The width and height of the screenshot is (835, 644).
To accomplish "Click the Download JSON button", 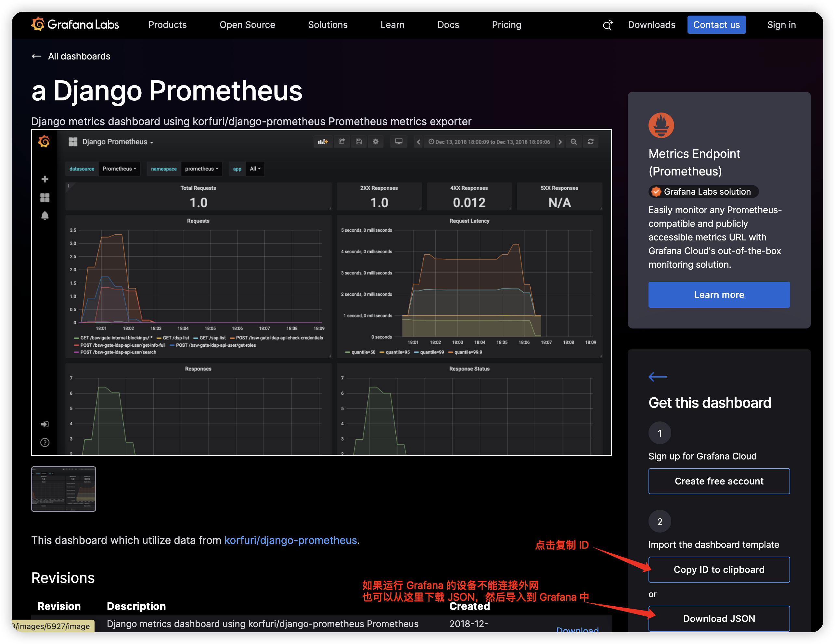I will click(719, 618).
